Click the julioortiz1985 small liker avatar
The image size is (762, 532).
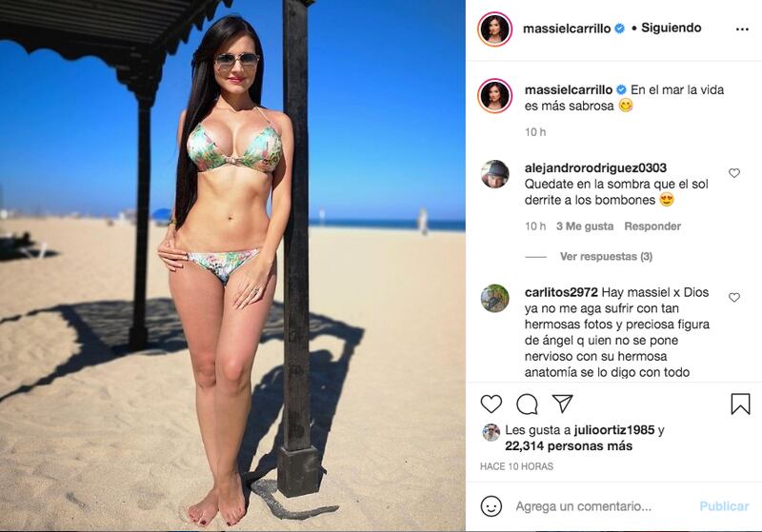(491, 432)
